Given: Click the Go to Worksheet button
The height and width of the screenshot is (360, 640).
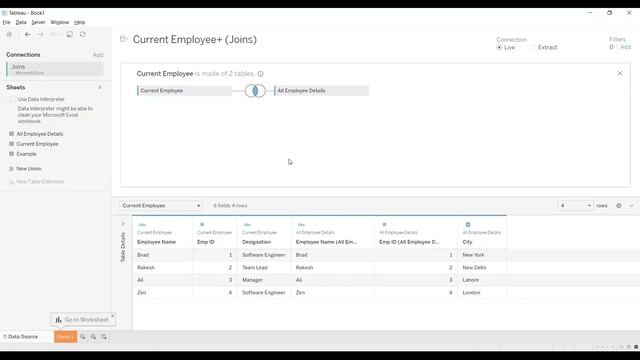Looking at the screenshot, I should tap(83, 320).
